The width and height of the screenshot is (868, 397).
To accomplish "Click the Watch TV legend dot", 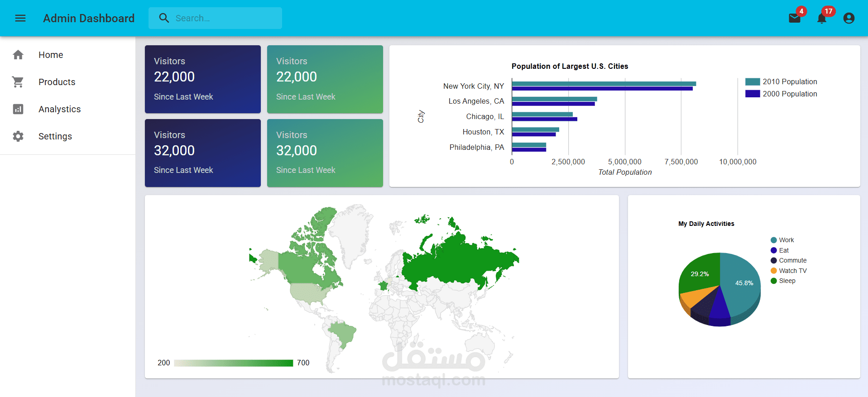I will 774,271.
